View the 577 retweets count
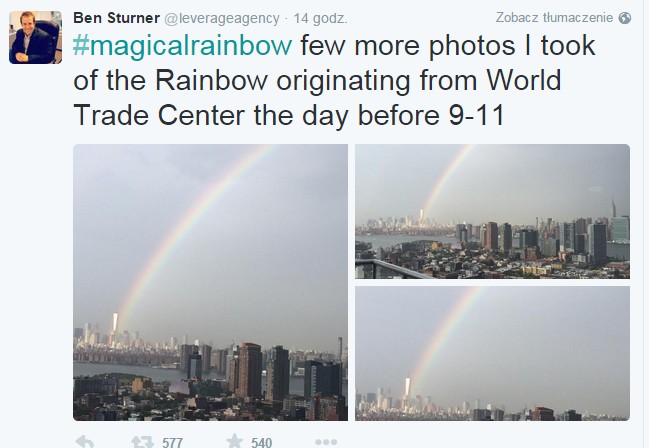 [x=172, y=443]
